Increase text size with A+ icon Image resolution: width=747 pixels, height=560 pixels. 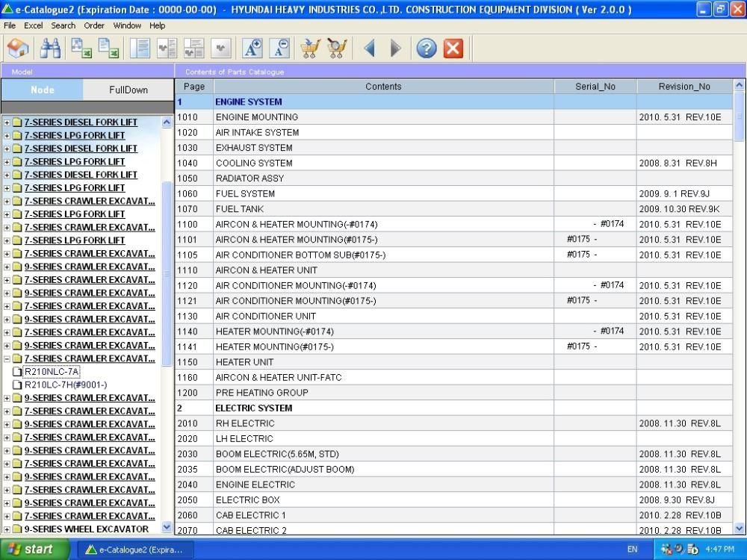click(x=253, y=49)
